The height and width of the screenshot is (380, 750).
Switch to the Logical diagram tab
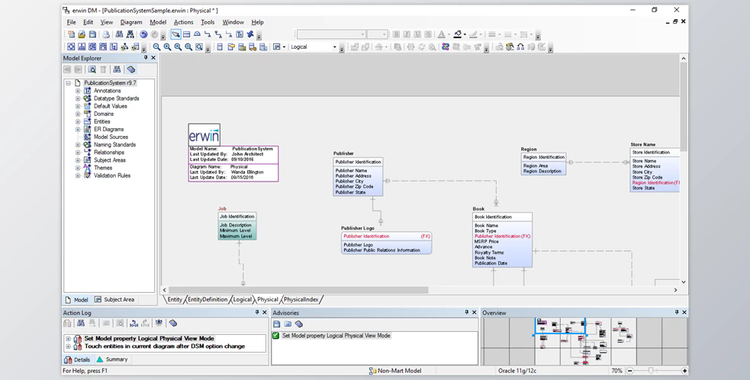[242, 300]
